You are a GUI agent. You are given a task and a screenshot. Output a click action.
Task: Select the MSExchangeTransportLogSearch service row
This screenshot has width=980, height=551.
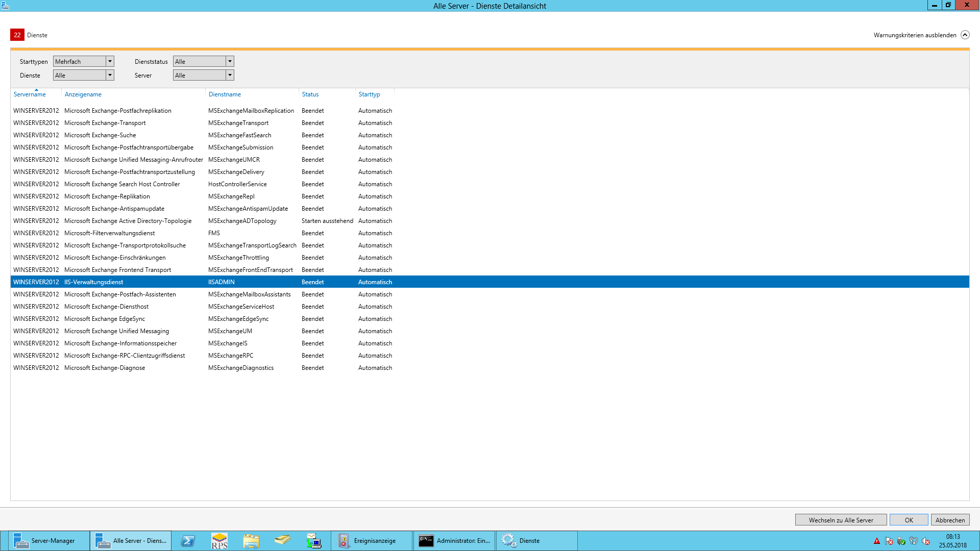[490, 245]
